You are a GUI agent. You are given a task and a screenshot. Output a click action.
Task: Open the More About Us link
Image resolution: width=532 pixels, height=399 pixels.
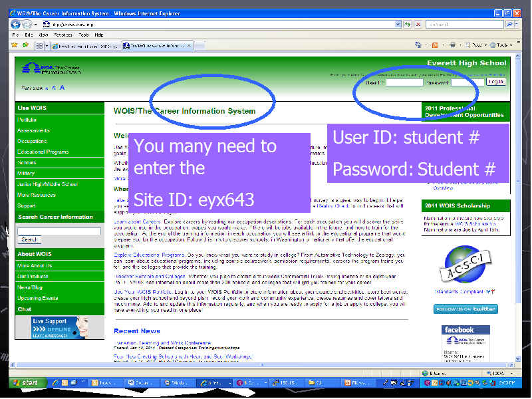coord(35,265)
